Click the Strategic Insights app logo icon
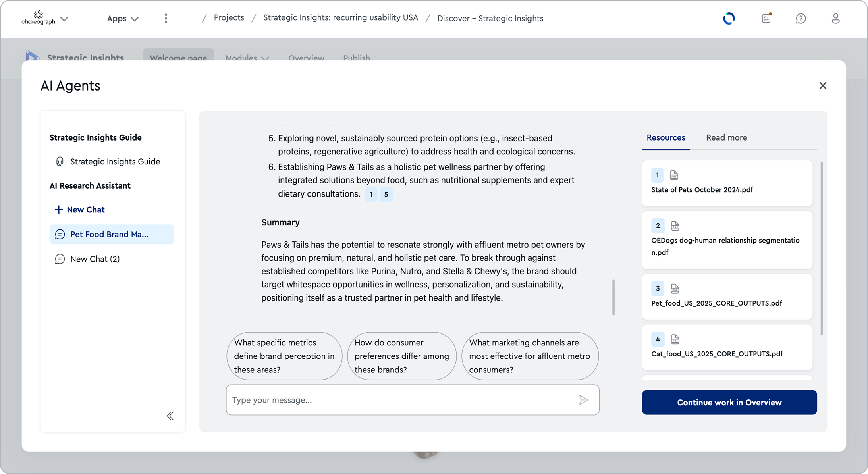 click(32, 56)
